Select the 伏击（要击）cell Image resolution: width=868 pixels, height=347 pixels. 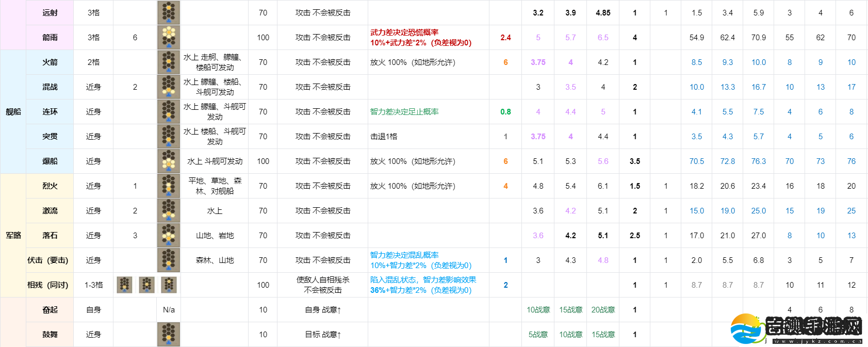(x=50, y=260)
